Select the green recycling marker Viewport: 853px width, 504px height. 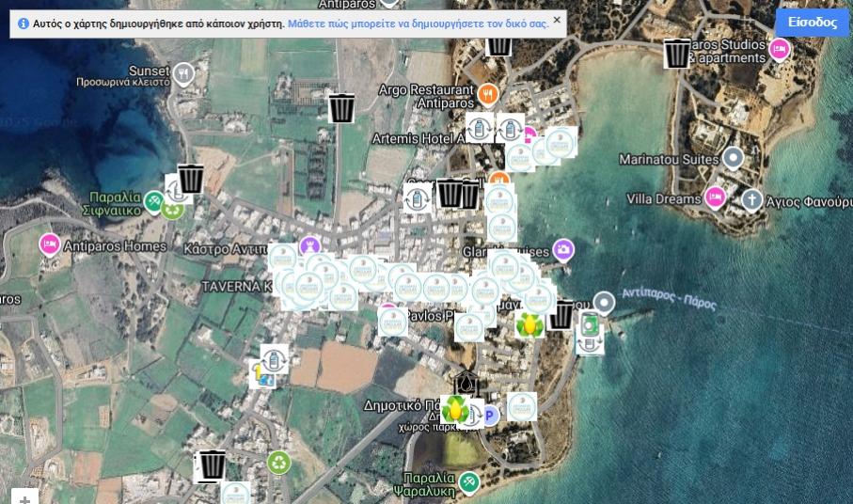(x=278, y=462)
